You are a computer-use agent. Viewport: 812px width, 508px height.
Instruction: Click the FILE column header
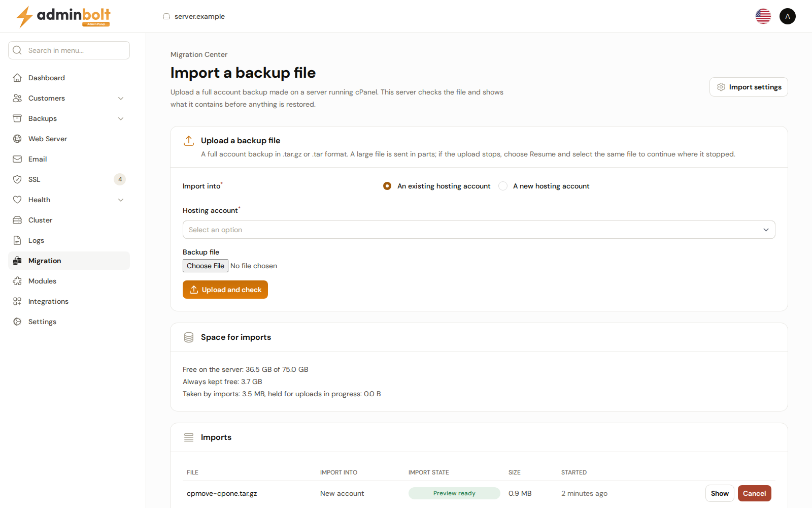pos(192,472)
